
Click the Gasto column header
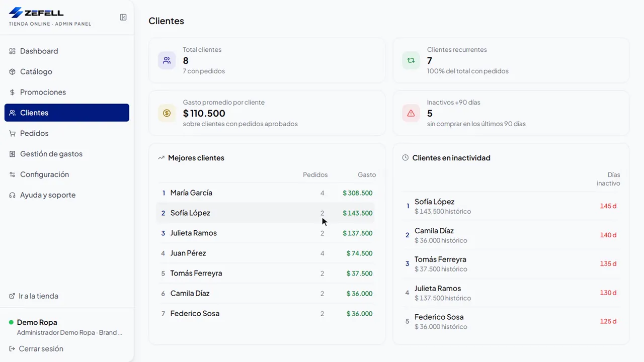[x=367, y=175]
